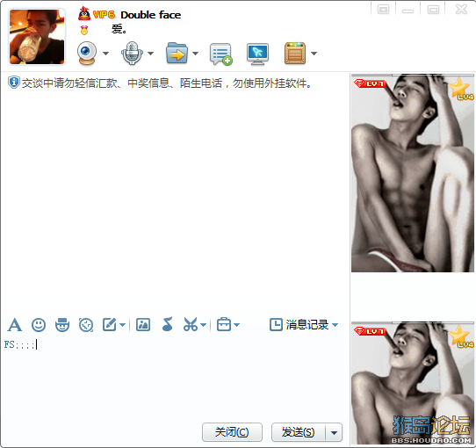The height and width of the screenshot is (448, 476).
Task: Insert a picture into the message
Action: [143, 325]
